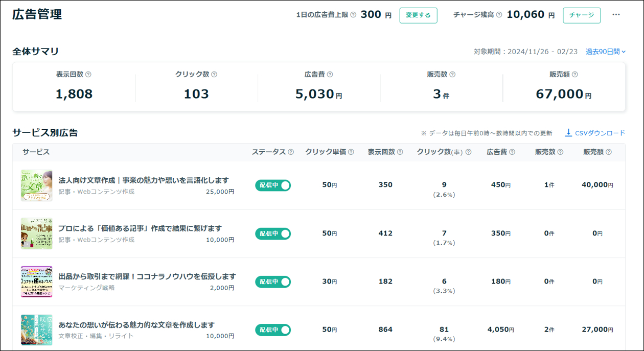Open the three-dot more options menu
This screenshot has height=351, width=644.
[616, 15]
